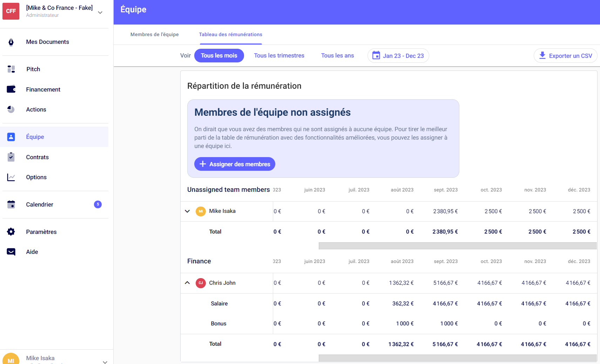Click the Aide envelope icon

point(11,252)
